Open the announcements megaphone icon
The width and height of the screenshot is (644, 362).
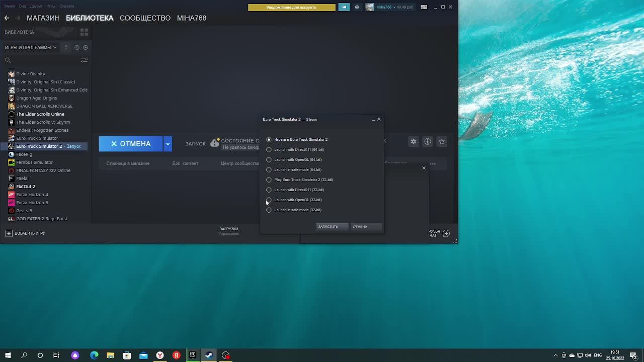pyautogui.click(x=344, y=7)
